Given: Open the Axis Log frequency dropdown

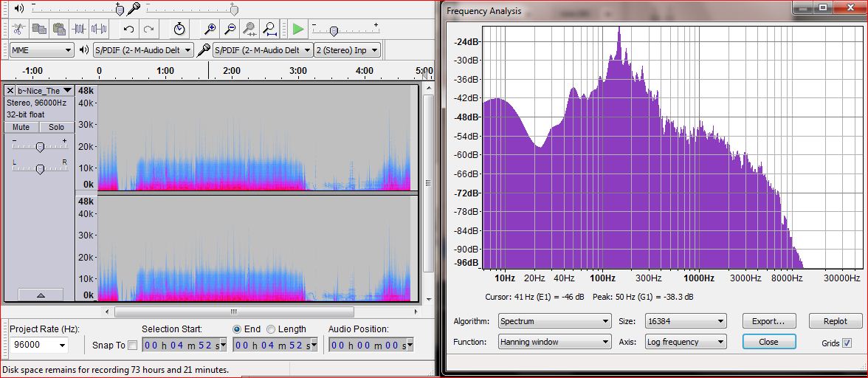Looking at the screenshot, I should pyautogui.click(x=685, y=342).
